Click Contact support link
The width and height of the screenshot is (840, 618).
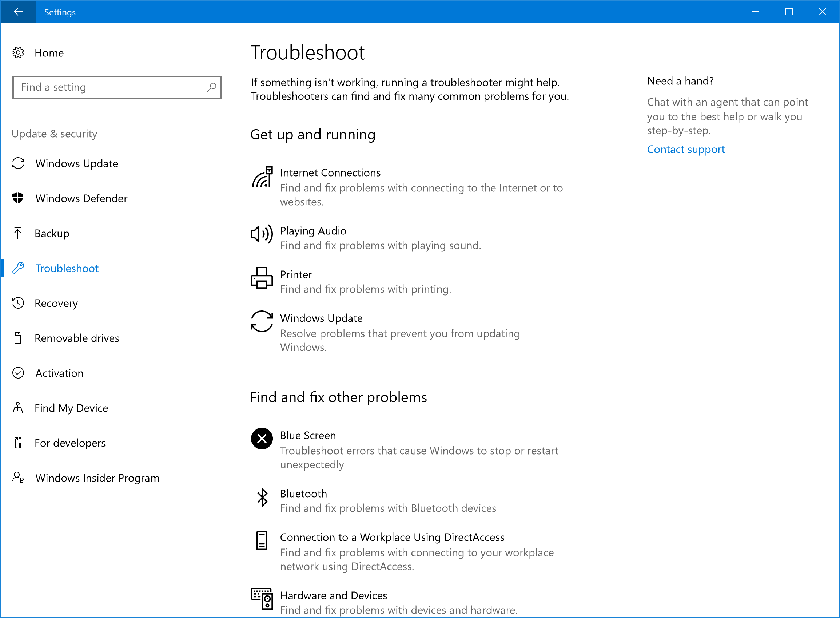point(685,150)
